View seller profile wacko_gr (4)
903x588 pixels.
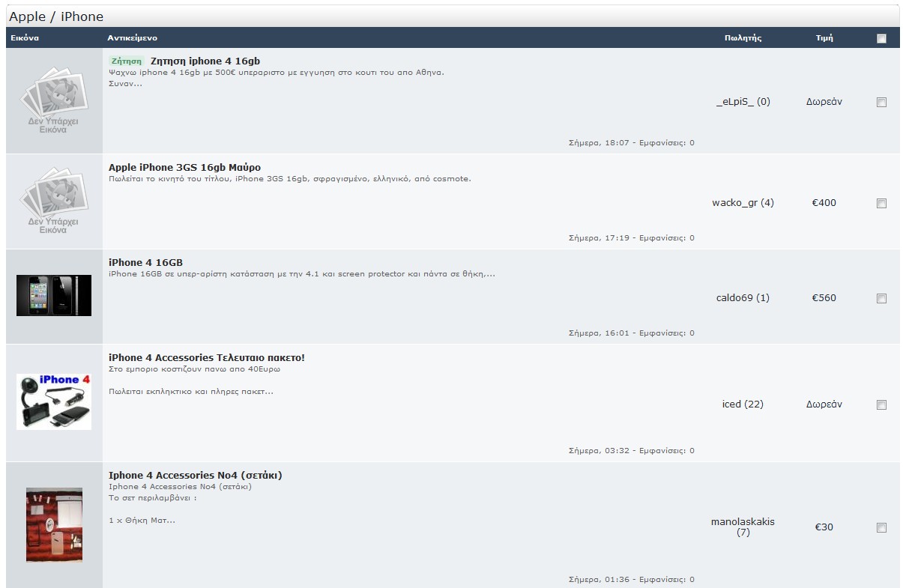[743, 202]
